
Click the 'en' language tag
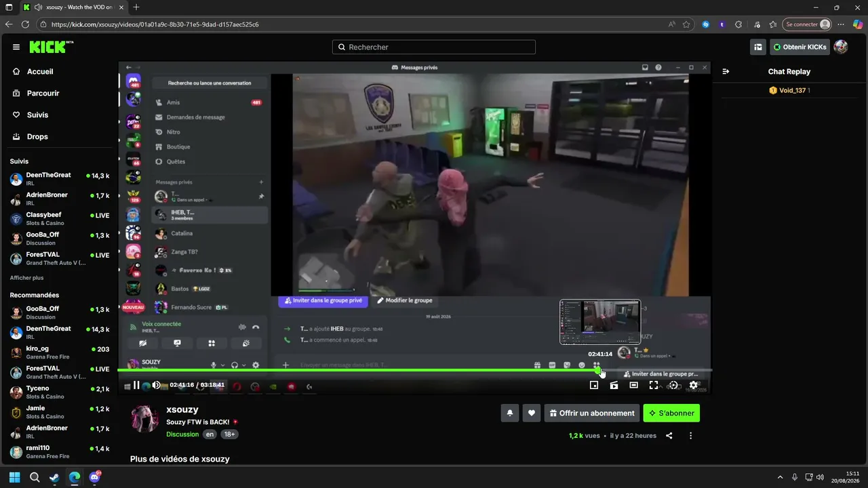210,434
